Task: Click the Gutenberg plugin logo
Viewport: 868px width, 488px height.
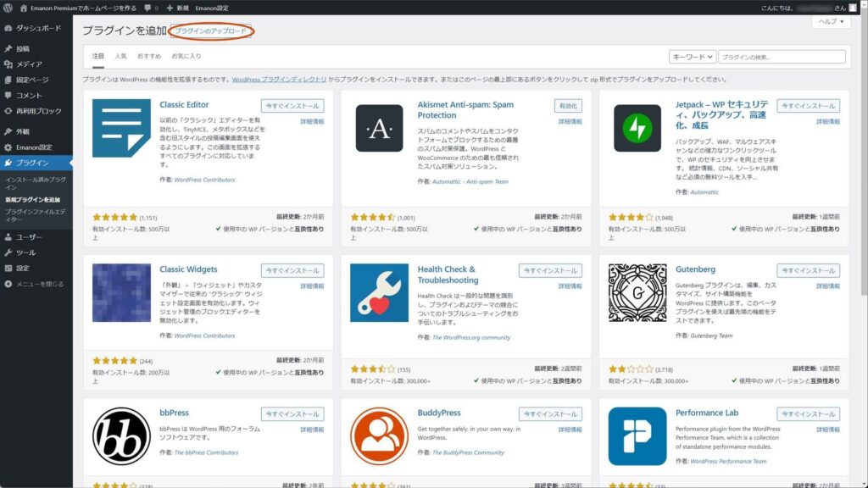Action: point(637,292)
